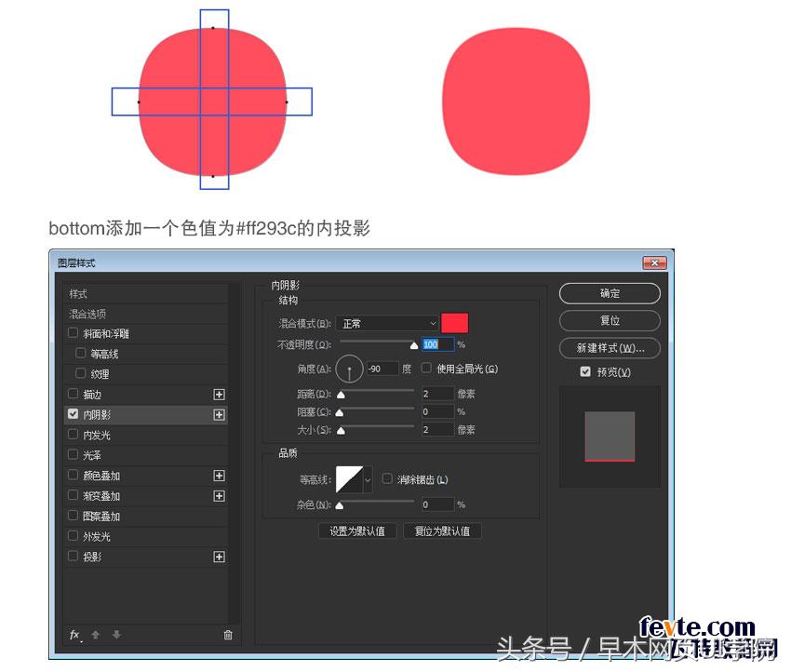
Task: Click the plus icon beside 内阴影
Action: (x=218, y=414)
